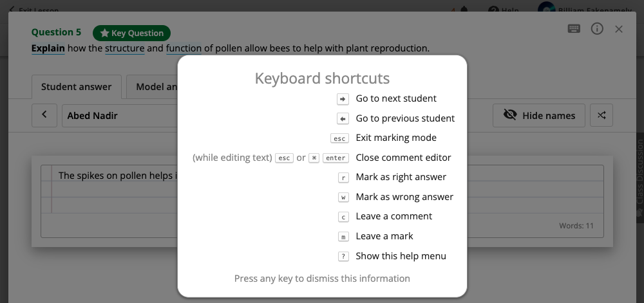Select the right arrow key icon
Viewport: 644px width, 303px height.
pos(343,99)
